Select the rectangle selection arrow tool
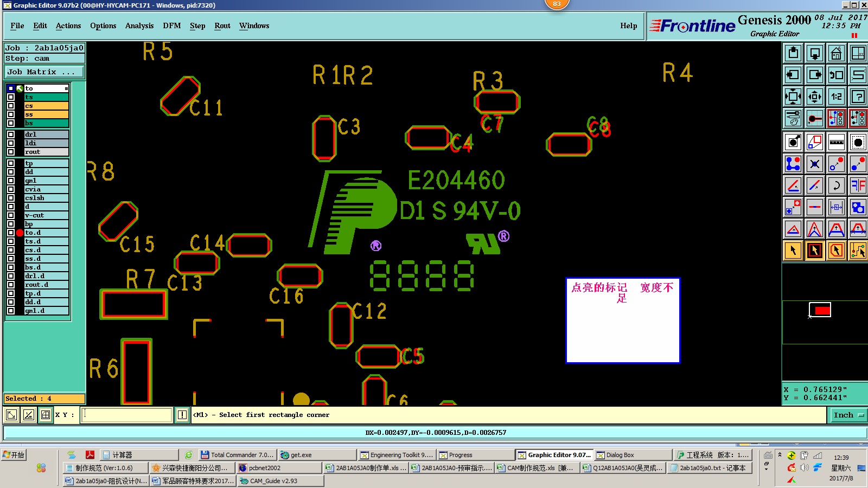Viewport: 868px width, 488px height. pyautogui.click(x=815, y=251)
